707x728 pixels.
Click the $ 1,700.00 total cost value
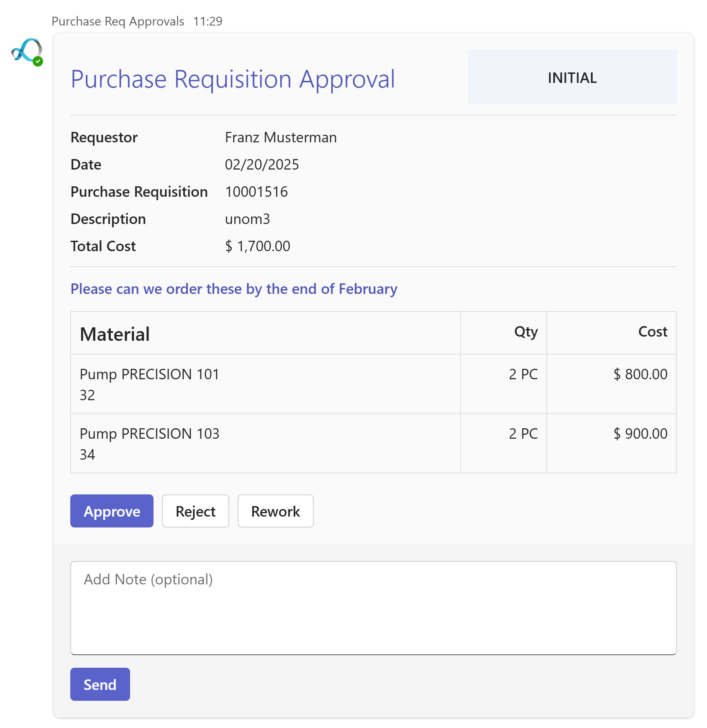[257, 246]
